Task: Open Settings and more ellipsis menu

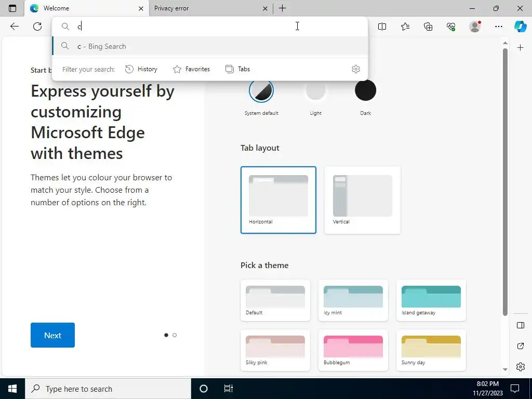Action: click(x=498, y=26)
